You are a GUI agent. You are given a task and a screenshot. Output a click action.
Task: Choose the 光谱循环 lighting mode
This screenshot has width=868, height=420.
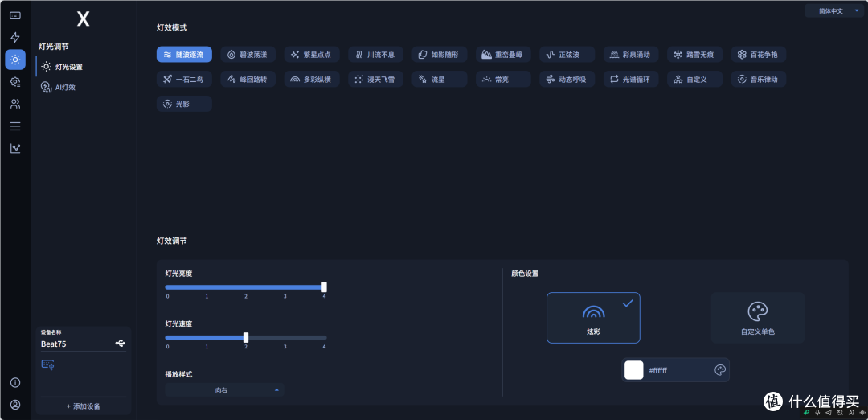click(x=631, y=79)
